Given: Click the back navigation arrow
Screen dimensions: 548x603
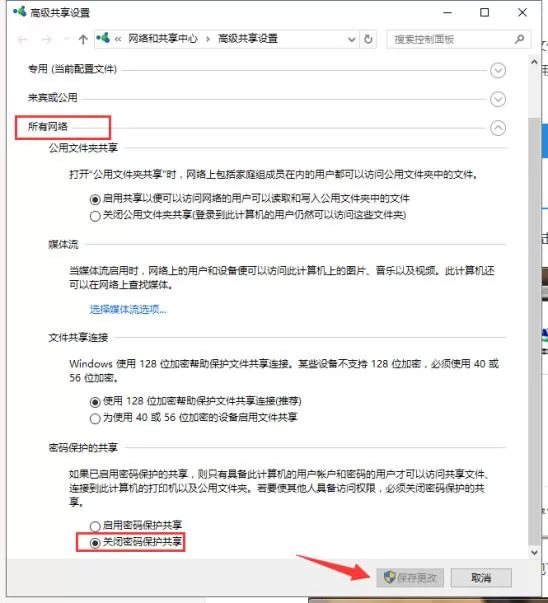Looking at the screenshot, I should point(22,39).
